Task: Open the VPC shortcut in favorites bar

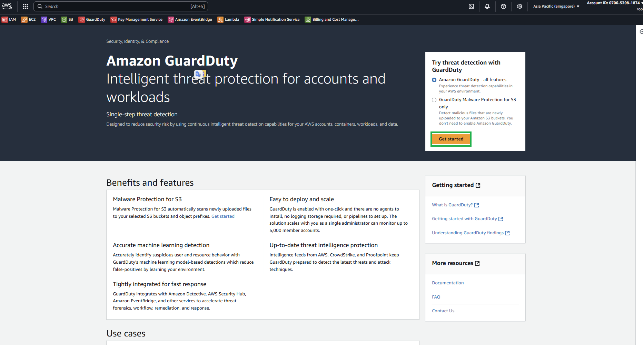Action: pyautogui.click(x=48, y=19)
